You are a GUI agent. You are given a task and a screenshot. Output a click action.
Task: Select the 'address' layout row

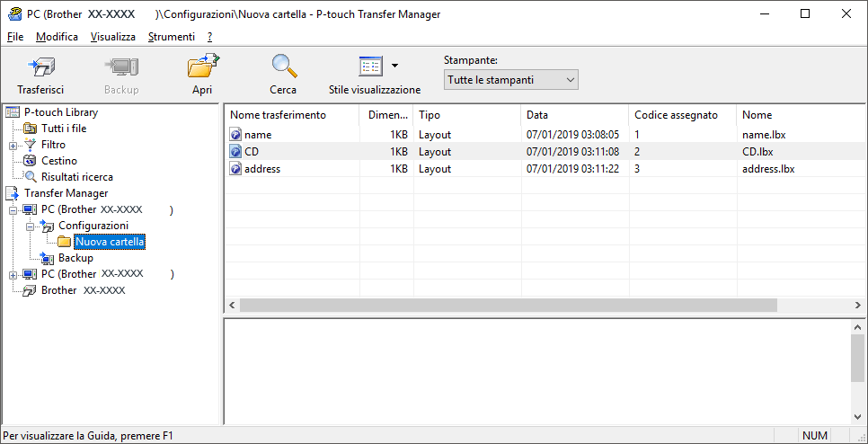(545, 169)
